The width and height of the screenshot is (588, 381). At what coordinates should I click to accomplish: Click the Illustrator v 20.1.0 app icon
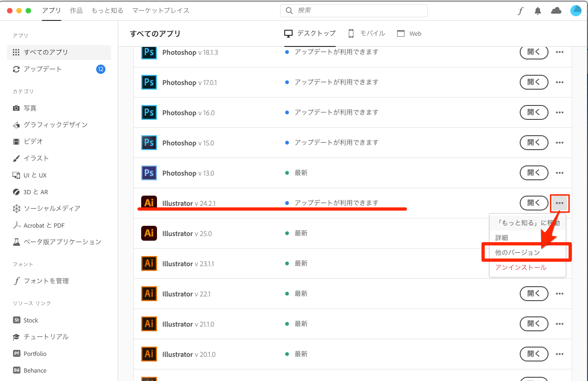pos(149,354)
